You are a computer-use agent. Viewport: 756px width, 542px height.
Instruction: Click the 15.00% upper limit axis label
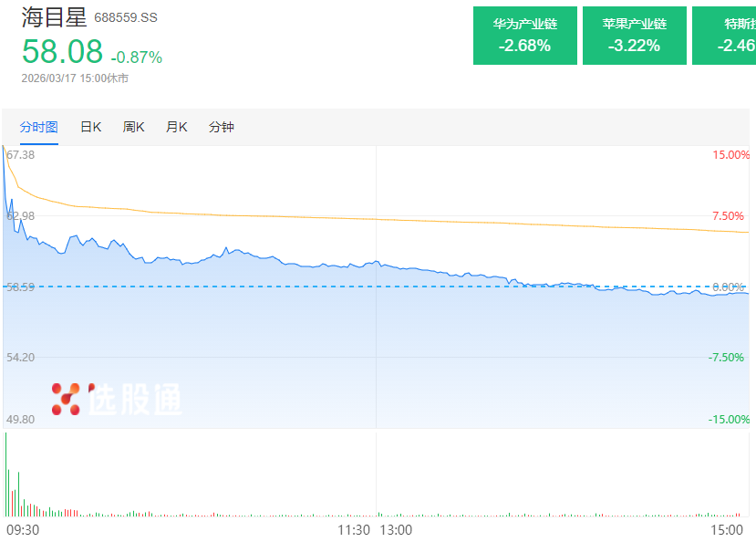(x=730, y=155)
